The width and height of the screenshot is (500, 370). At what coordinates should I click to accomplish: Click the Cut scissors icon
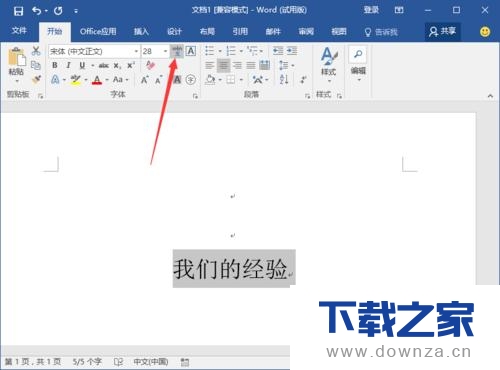coord(36,51)
